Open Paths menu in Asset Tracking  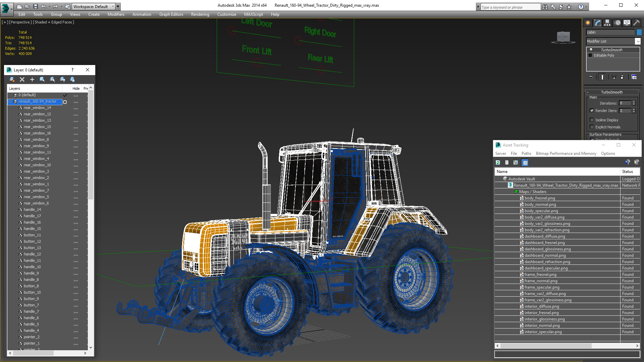tap(526, 154)
